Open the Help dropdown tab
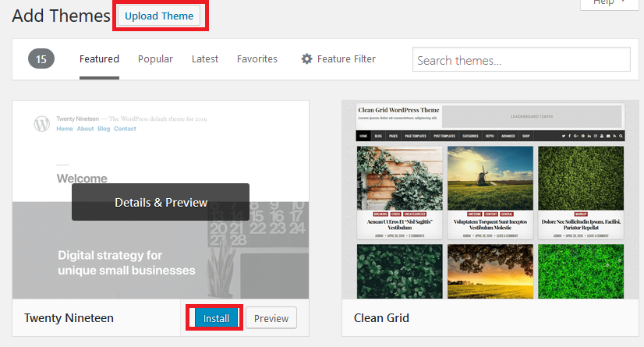 609,3
